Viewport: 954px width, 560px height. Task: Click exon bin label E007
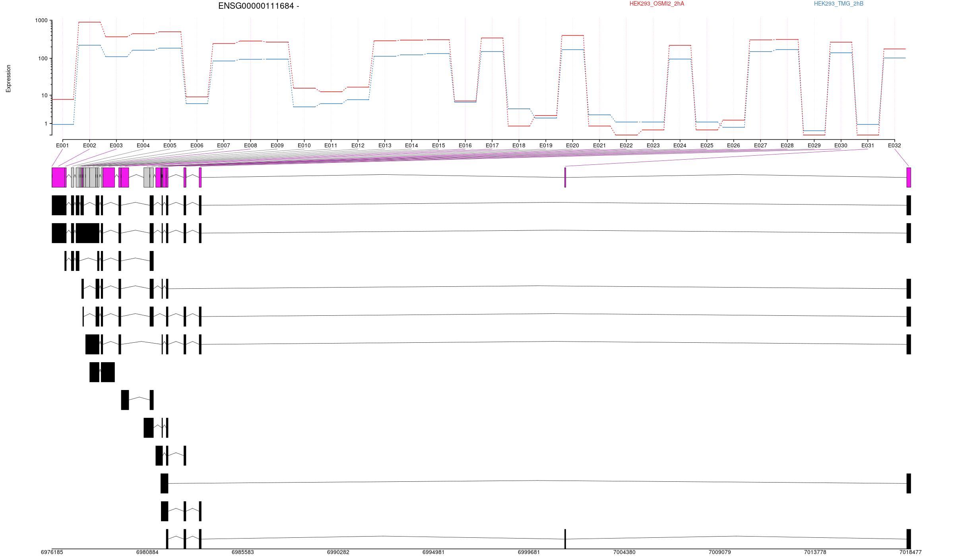tap(223, 145)
